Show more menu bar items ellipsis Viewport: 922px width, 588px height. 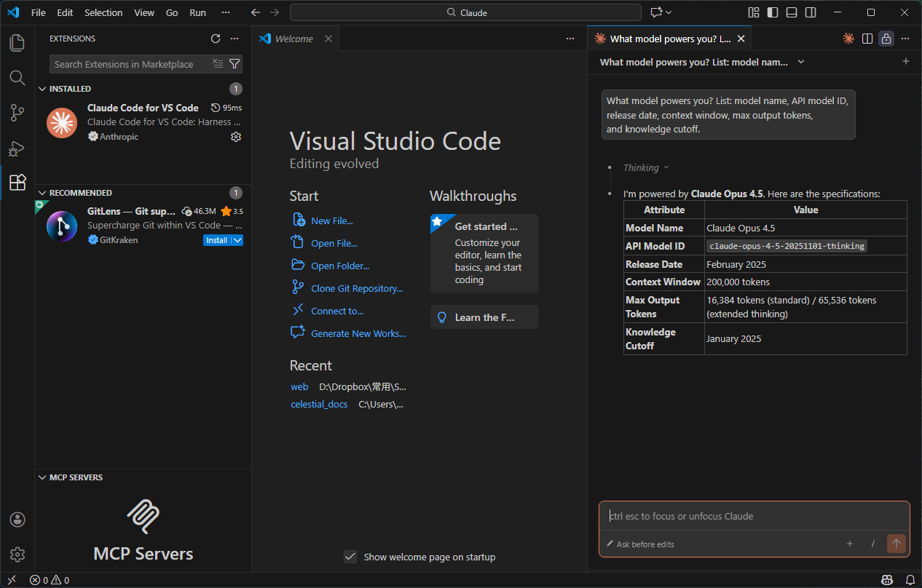click(x=226, y=12)
